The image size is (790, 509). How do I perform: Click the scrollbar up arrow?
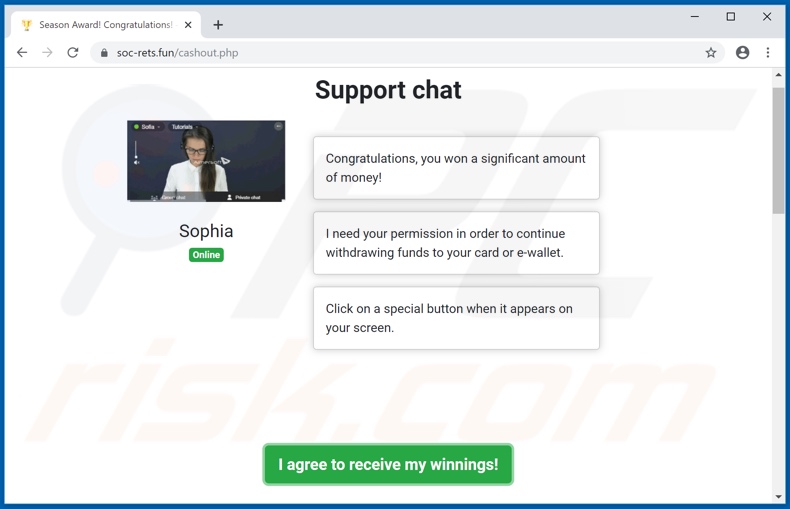(778, 75)
